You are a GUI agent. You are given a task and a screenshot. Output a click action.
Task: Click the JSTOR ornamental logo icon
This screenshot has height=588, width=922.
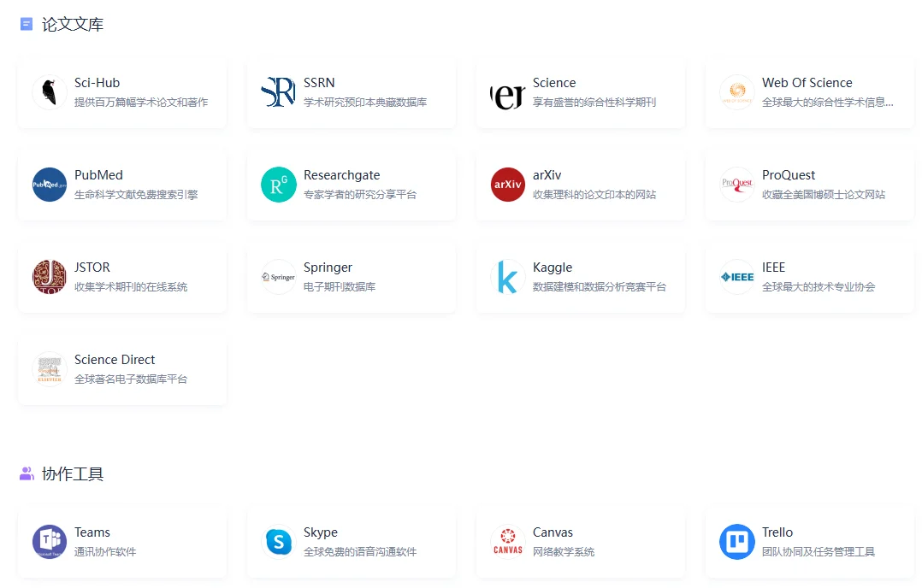coord(50,277)
